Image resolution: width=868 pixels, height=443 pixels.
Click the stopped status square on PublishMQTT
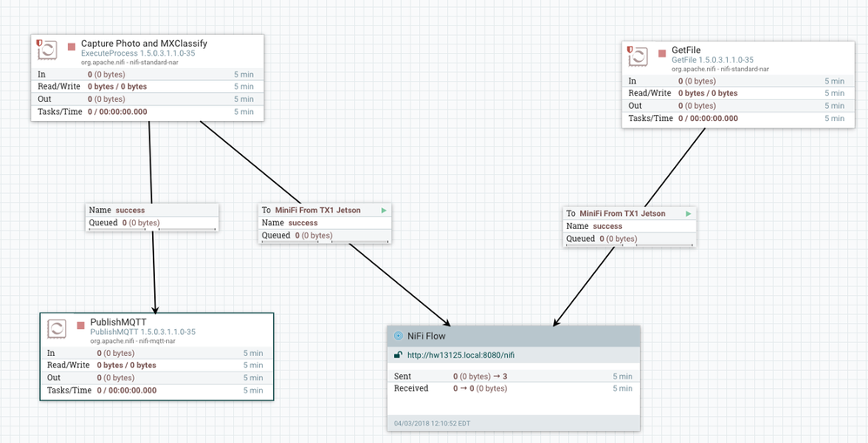[81, 326]
